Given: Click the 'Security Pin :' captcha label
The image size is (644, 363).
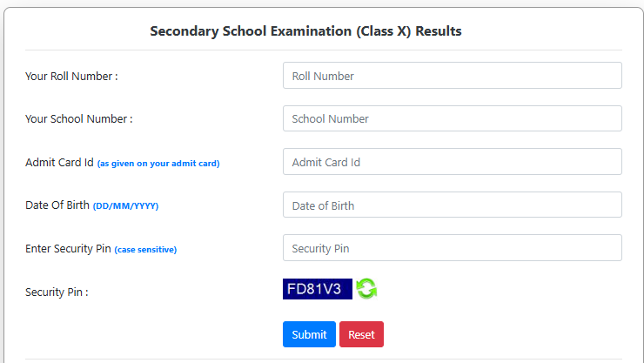Looking at the screenshot, I should [57, 292].
